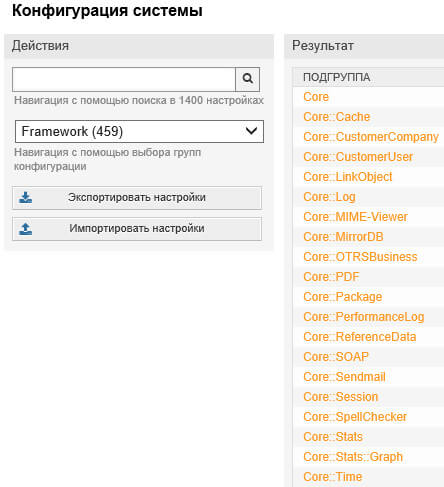Focus the settings search input field

pyautogui.click(x=124, y=79)
